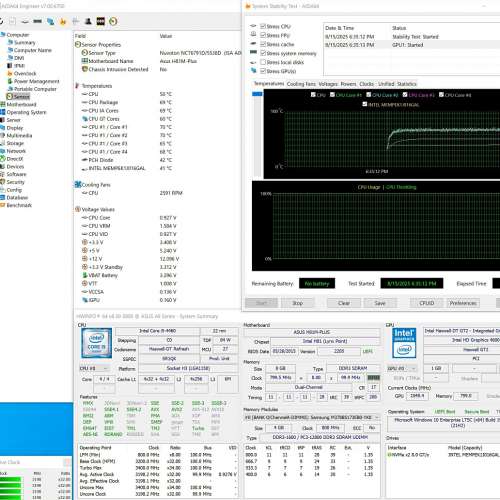The width and height of the screenshot is (500, 500).
Task: Click Clear button in stability test
Action: click(344, 303)
